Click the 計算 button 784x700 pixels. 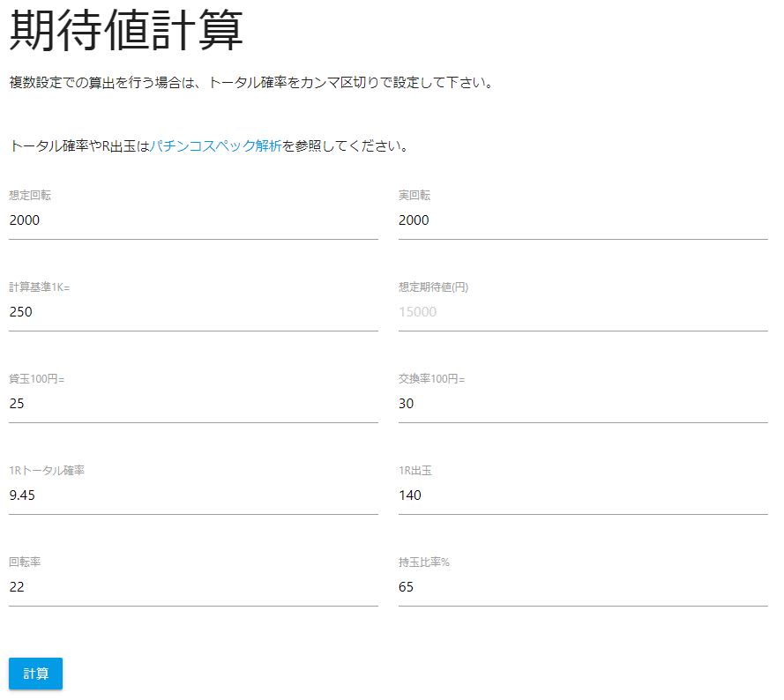click(35, 674)
